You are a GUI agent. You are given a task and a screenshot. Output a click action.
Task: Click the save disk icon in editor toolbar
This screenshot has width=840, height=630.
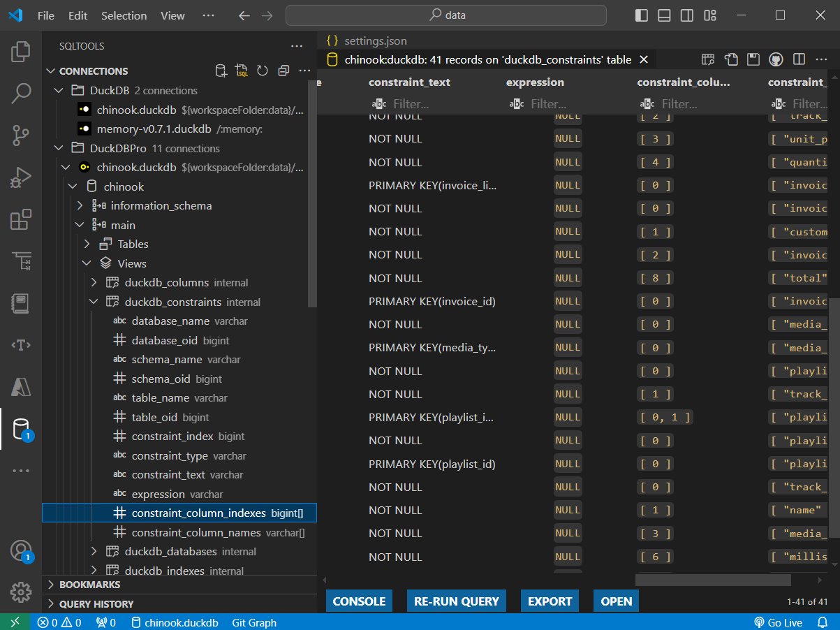pyautogui.click(x=753, y=59)
